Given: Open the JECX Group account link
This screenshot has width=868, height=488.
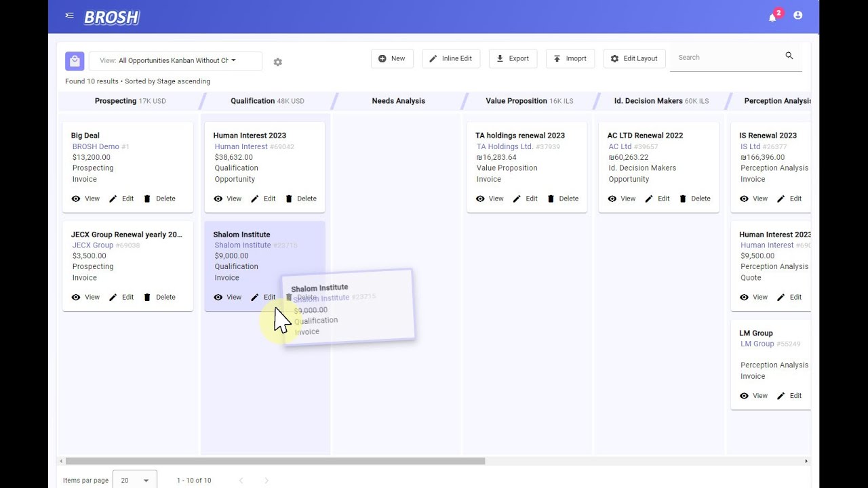Looking at the screenshot, I should [x=93, y=245].
